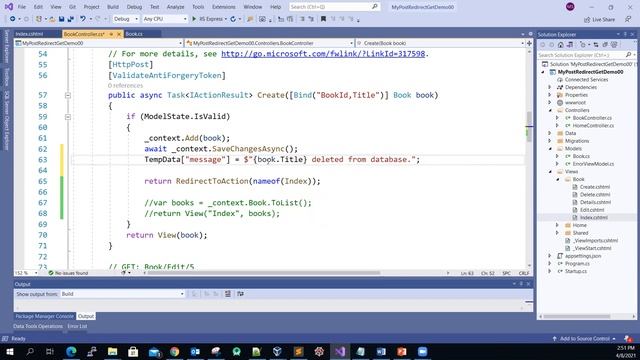Select Index.cshtml in Solution Explorer
640x360 pixels.
pos(593,218)
